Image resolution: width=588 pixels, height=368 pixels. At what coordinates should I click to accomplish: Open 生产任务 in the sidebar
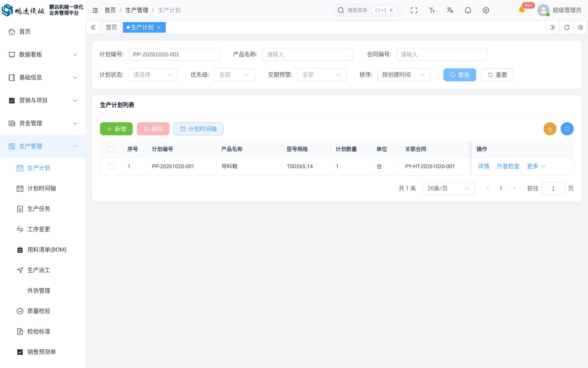click(x=43, y=209)
